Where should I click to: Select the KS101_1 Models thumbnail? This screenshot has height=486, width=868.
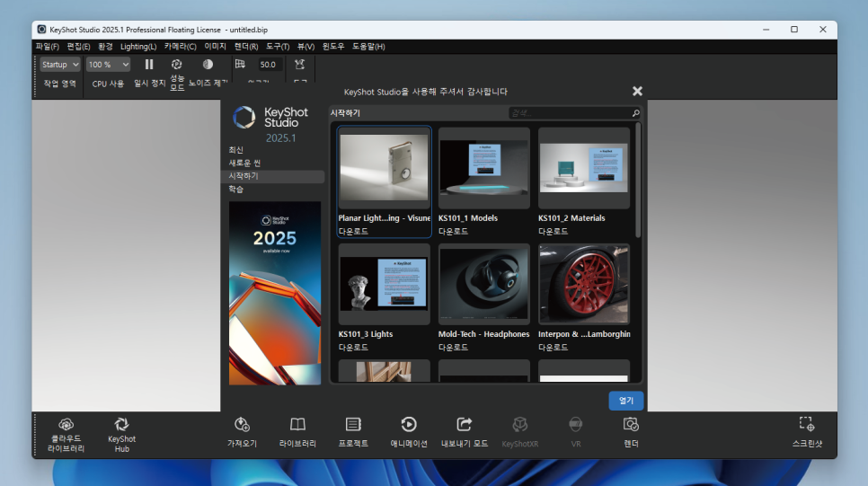coord(483,168)
